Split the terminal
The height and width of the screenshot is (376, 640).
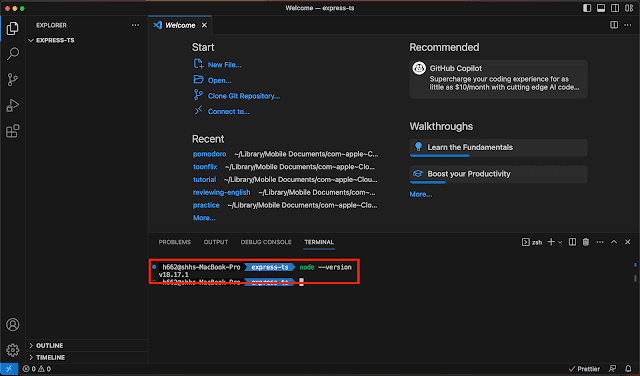point(572,242)
